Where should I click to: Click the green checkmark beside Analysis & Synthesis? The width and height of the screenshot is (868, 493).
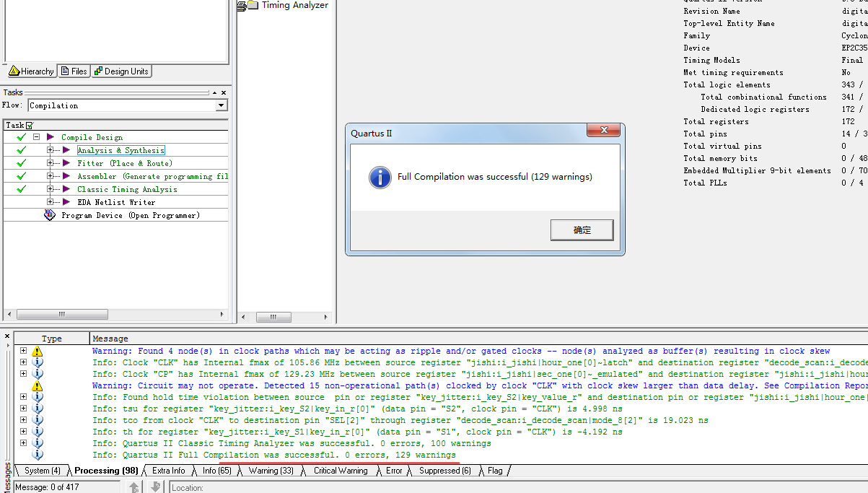click(22, 150)
